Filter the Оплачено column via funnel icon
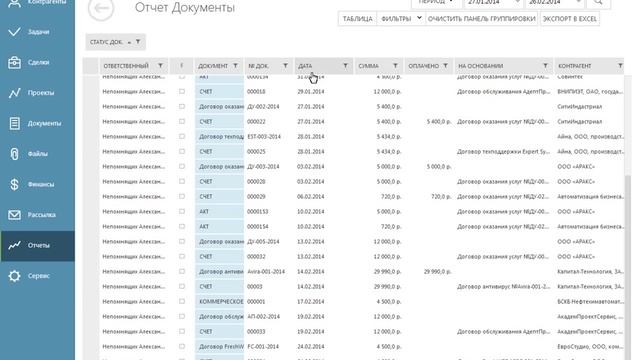Image resolution: width=640 pixels, height=360 pixels. (x=445, y=66)
